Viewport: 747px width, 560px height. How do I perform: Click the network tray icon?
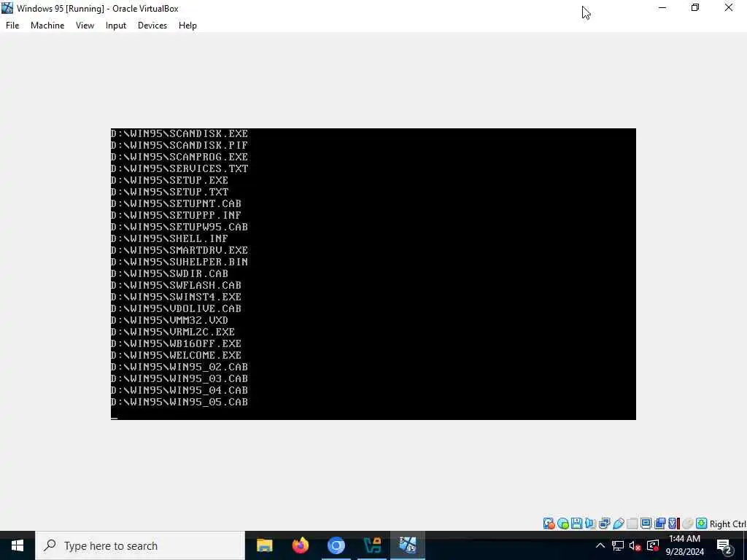[618, 545]
